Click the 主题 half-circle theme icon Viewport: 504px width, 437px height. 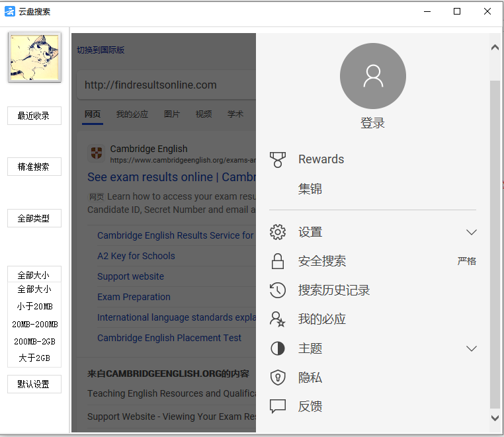278,348
